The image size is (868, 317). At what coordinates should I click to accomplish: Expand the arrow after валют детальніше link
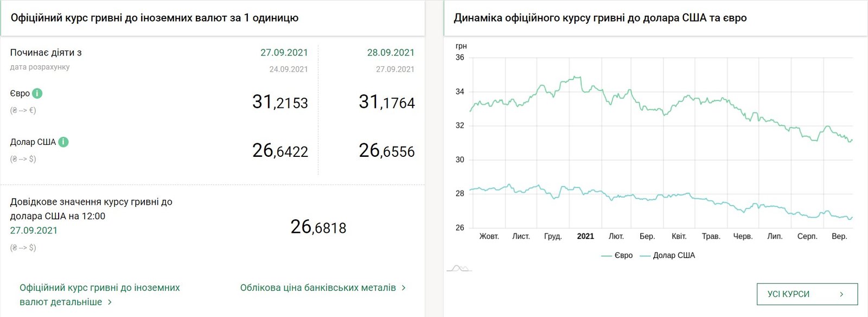pyautogui.click(x=111, y=301)
